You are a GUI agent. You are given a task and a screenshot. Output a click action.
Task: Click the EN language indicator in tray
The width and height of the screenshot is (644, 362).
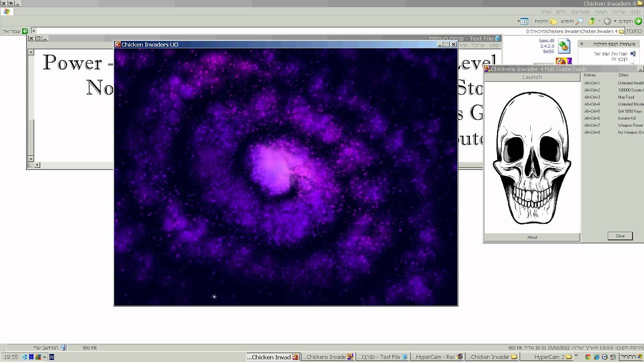51,357
